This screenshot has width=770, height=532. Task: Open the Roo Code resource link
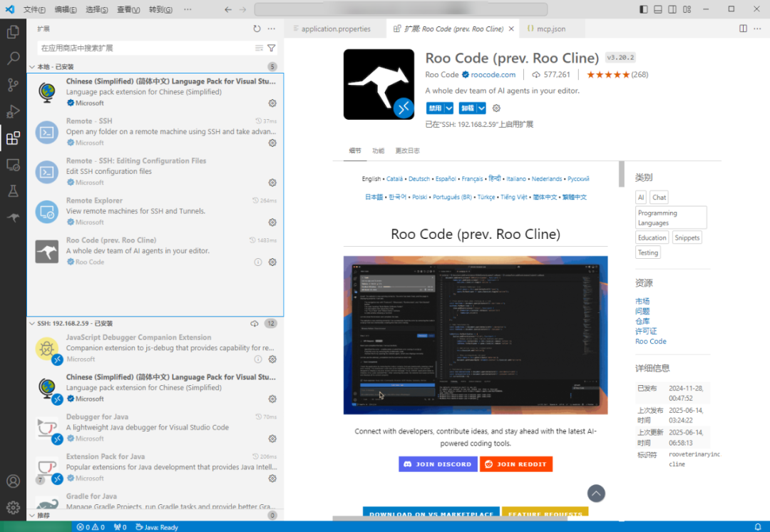point(651,342)
